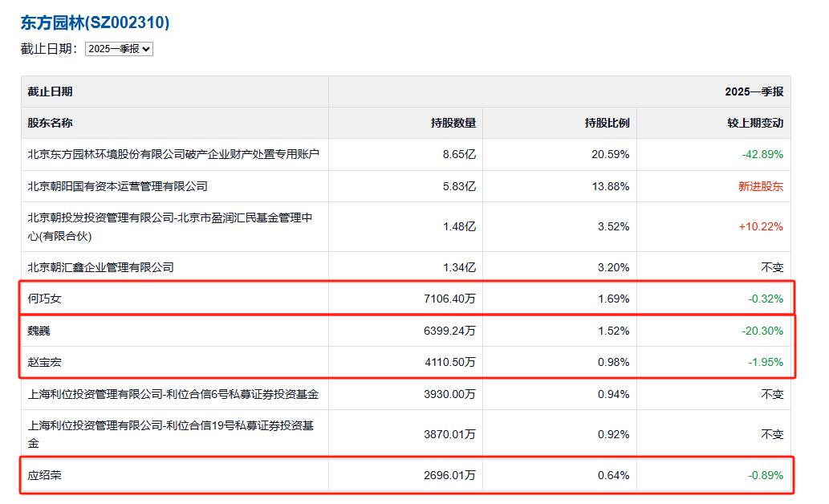Image resolution: width=829 pixels, height=504 pixels.
Task: Click the 0.92% holding ratio
Action: (614, 435)
